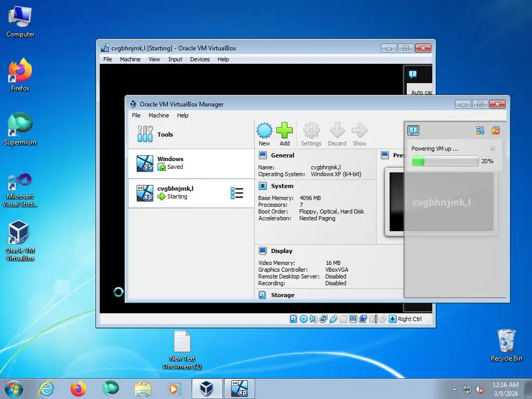Show hidden tray icons arrow
The image size is (532, 399).
coord(454,389)
